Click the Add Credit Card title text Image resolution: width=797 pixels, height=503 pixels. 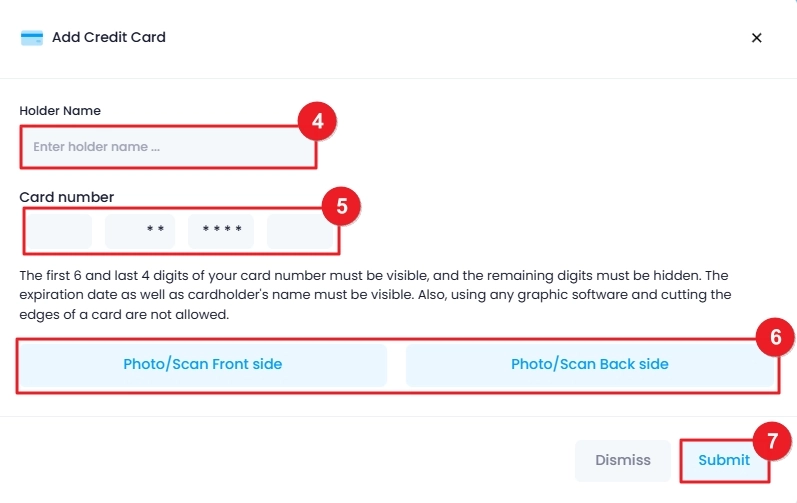pyautogui.click(x=109, y=38)
